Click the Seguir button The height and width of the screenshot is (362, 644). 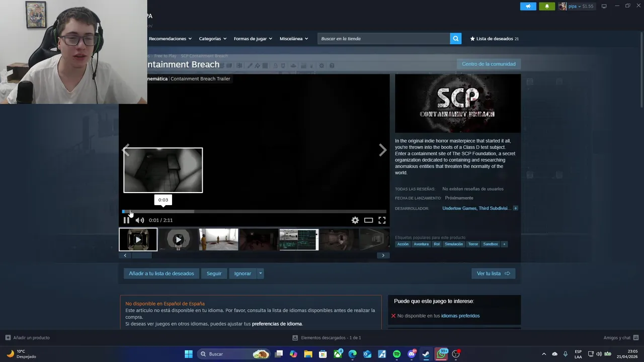point(214,274)
